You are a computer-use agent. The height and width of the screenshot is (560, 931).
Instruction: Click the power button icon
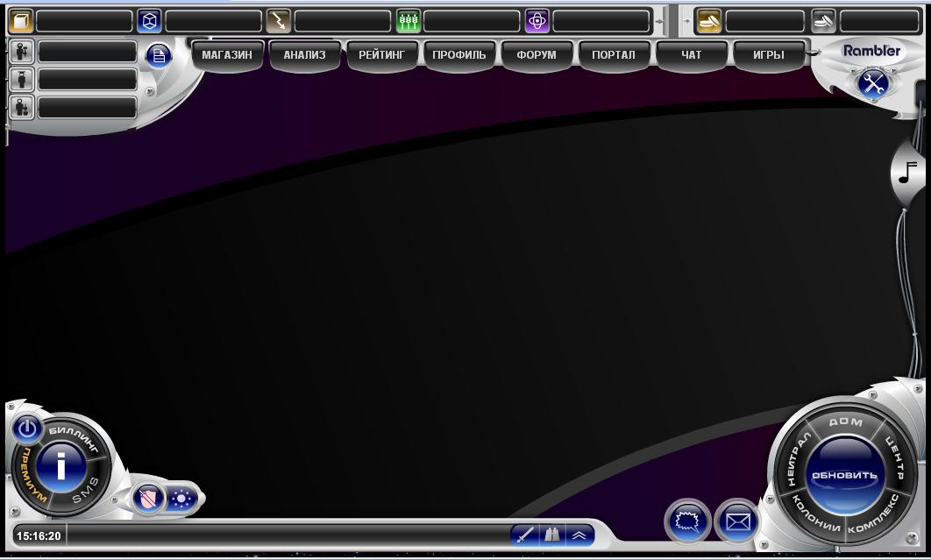pos(27,429)
